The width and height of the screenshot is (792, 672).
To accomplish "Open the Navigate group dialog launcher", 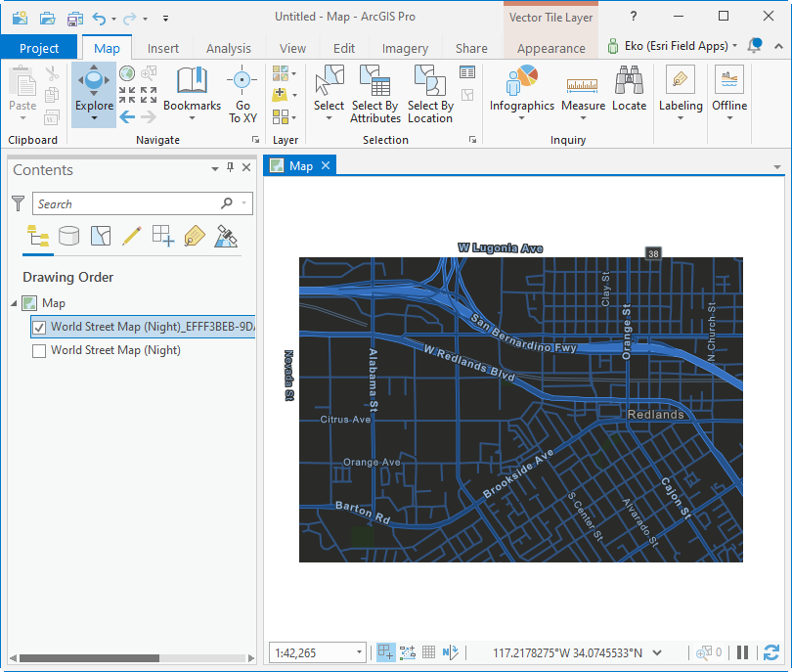I will [255, 140].
